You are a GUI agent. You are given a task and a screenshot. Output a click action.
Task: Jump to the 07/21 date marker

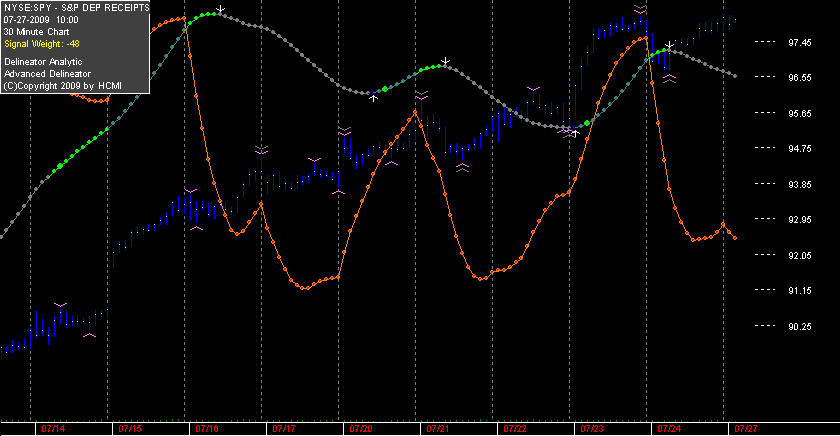pyautogui.click(x=438, y=429)
